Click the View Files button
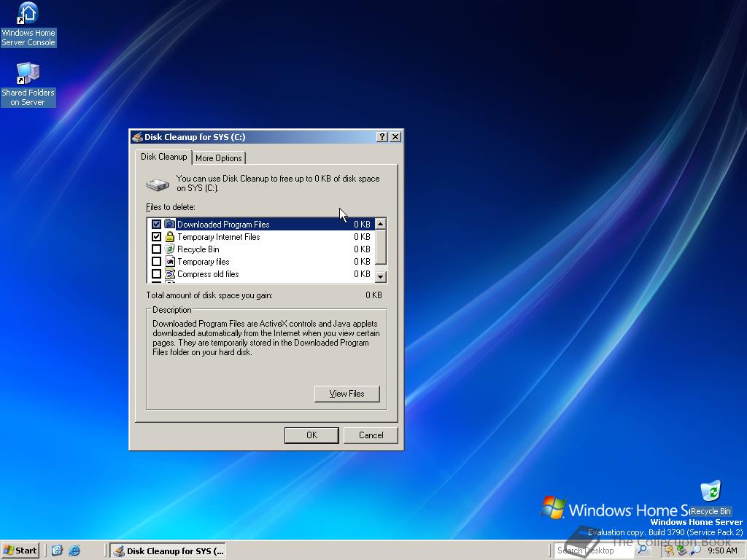Image resolution: width=747 pixels, height=560 pixels. [347, 393]
